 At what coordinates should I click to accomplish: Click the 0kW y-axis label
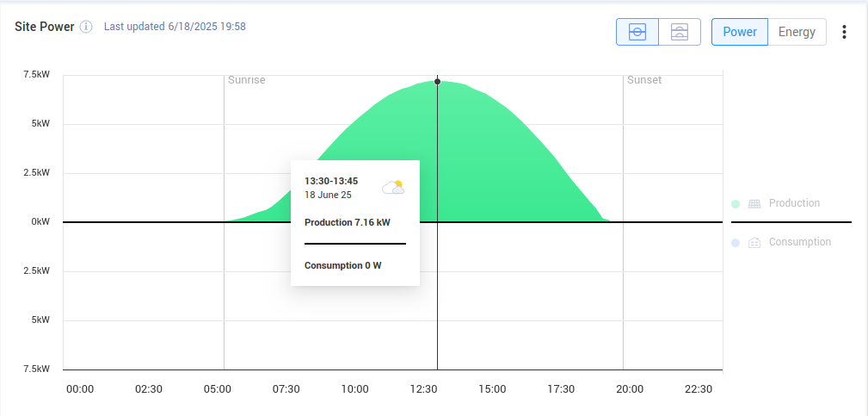point(40,221)
